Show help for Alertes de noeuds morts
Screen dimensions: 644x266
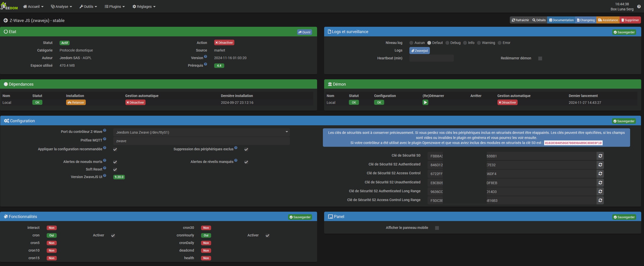coord(105,160)
